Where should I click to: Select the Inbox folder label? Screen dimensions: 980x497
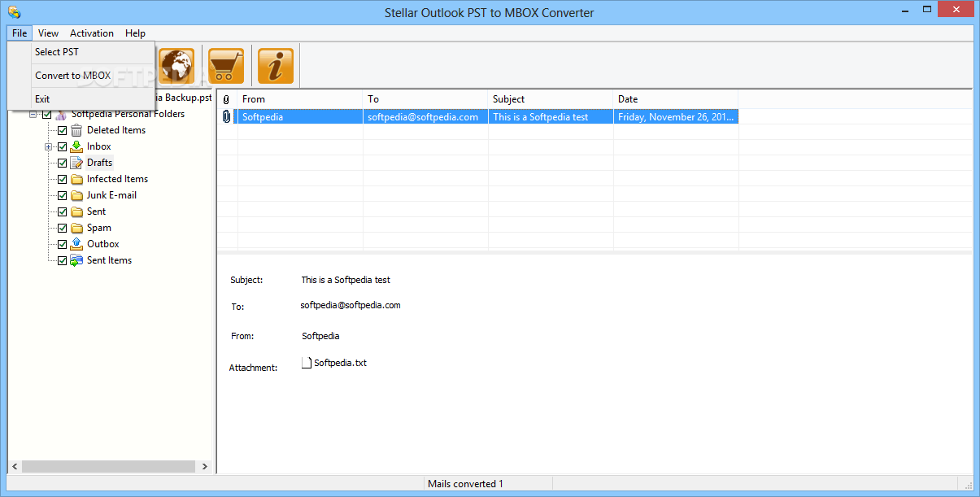click(x=99, y=146)
